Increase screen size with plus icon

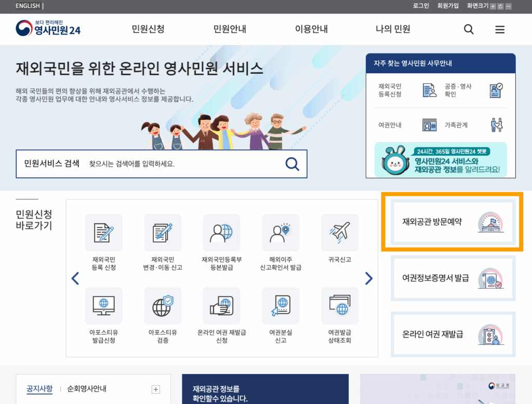493,6
